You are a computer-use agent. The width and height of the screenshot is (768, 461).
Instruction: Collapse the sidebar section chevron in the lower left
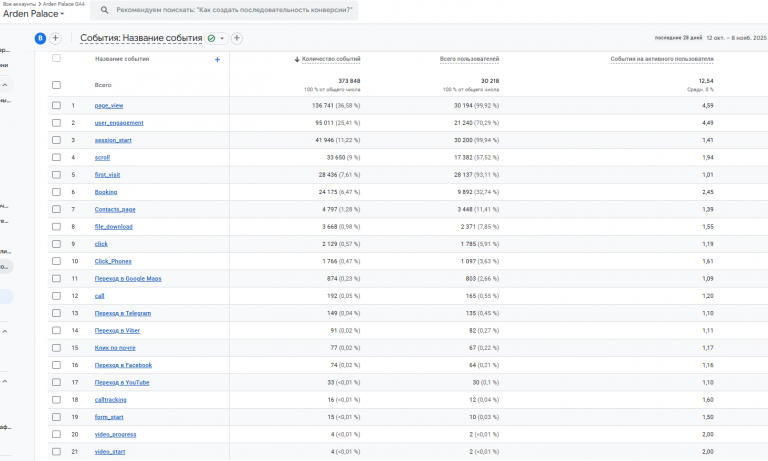(5, 381)
